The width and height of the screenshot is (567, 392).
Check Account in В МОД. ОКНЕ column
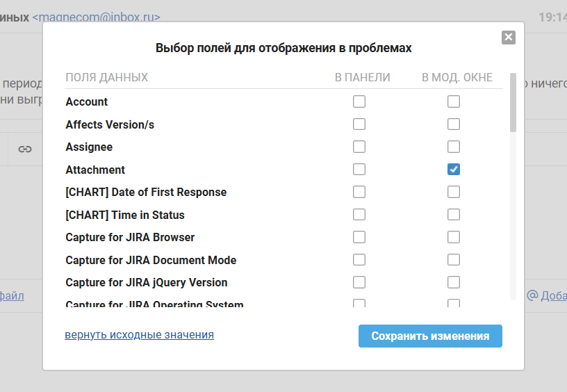[x=454, y=101]
